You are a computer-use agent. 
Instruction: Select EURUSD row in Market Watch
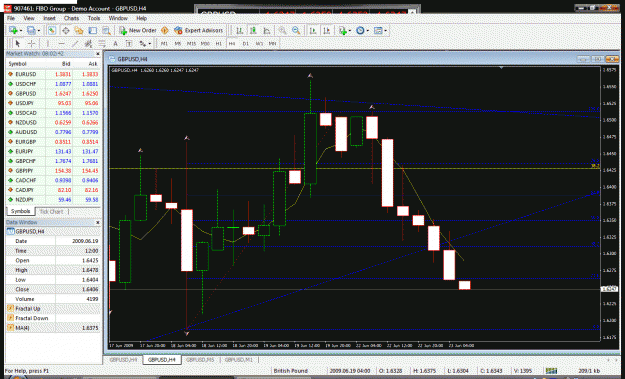[53, 74]
